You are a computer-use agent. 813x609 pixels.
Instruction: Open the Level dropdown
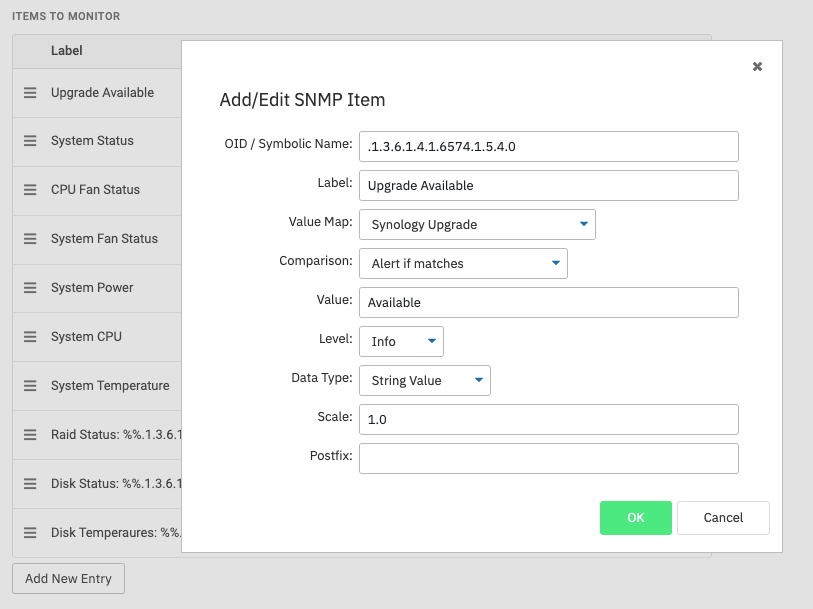(400, 342)
